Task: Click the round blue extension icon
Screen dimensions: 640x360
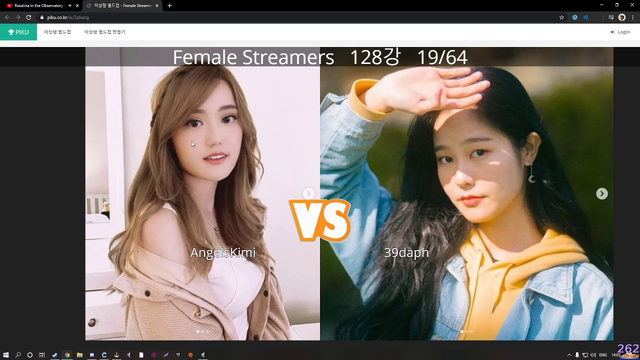Action: tap(575, 18)
